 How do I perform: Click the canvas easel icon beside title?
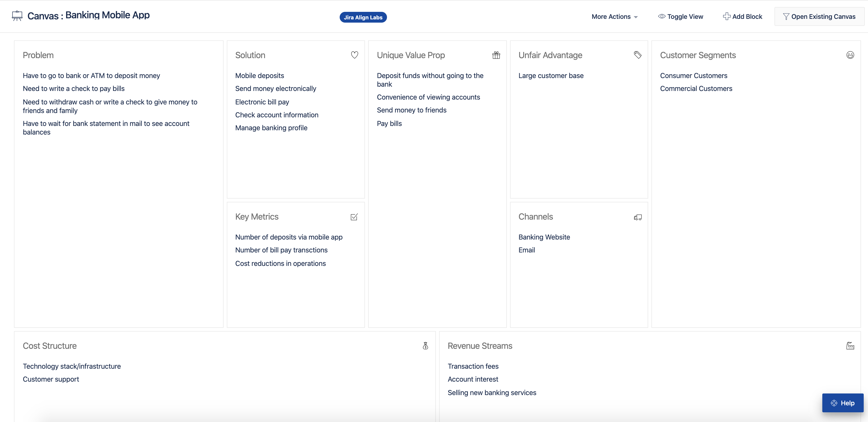coord(17,16)
